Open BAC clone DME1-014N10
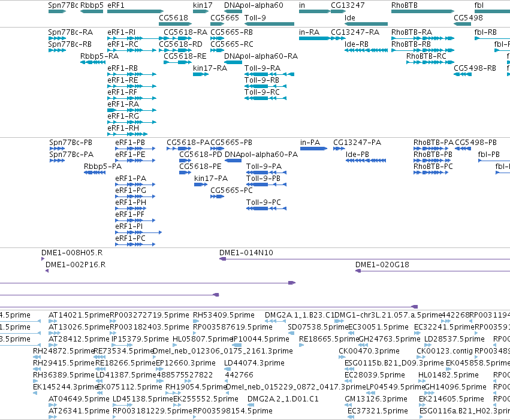 click(x=246, y=253)
